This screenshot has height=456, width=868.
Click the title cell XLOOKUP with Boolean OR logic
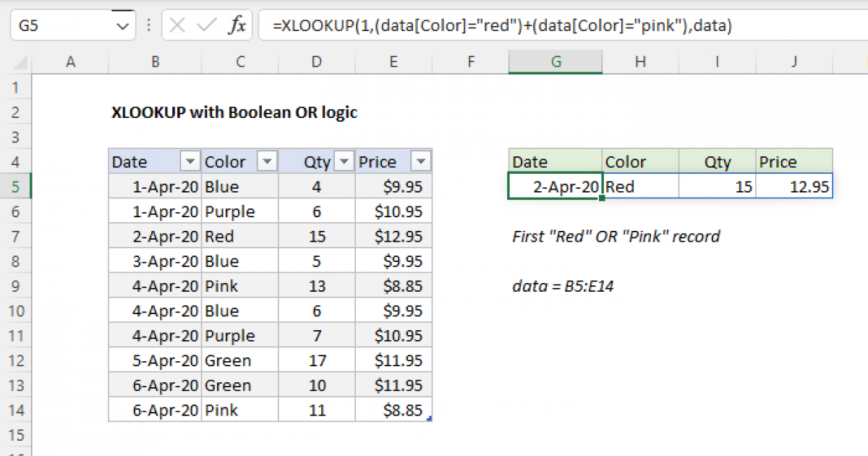234,112
